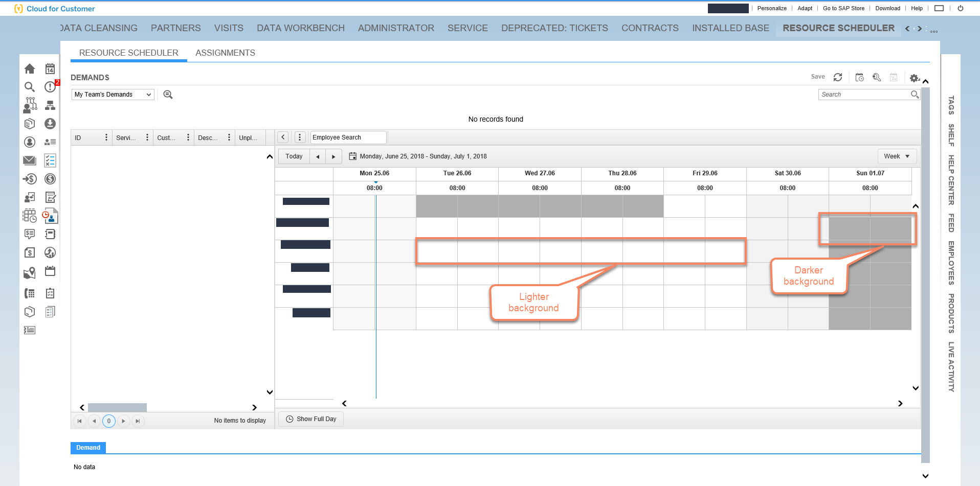The height and width of the screenshot is (486, 980).
Task: Click in the Employee Search field
Action: coord(348,137)
